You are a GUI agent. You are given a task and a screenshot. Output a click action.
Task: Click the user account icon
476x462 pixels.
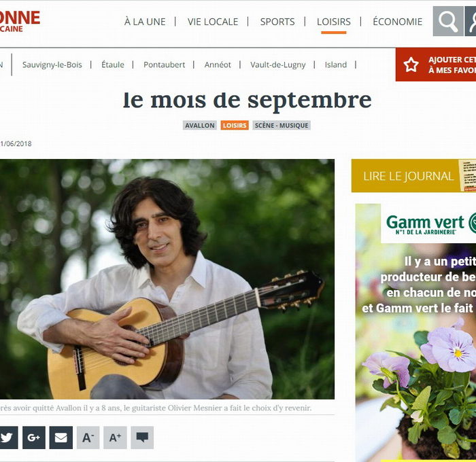point(471,21)
